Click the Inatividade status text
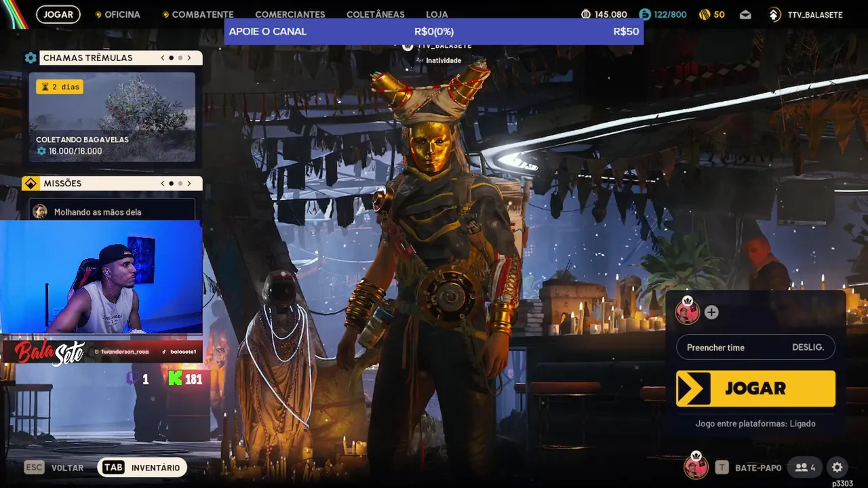Image resolution: width=868 pixels, height=488 pixels. 443,60
